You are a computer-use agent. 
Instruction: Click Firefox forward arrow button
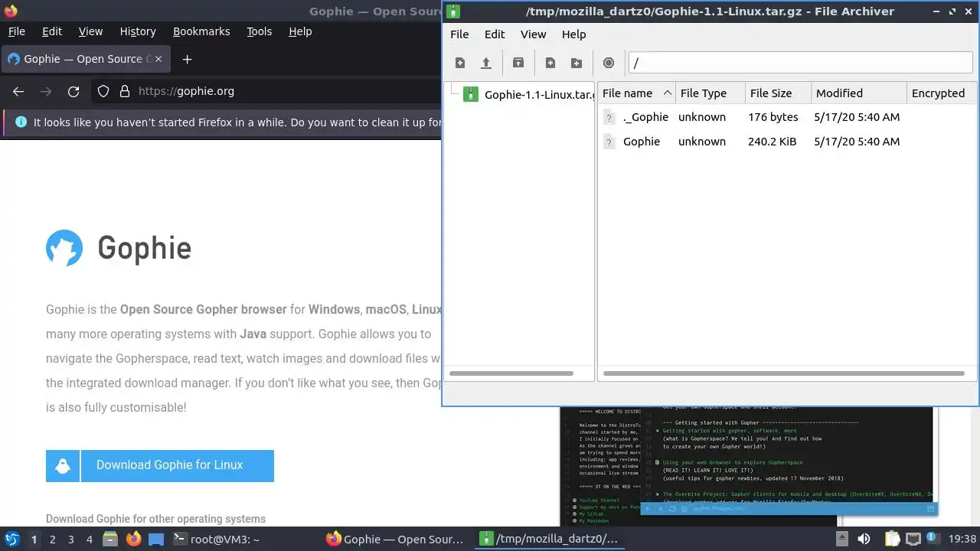pyautogui.click(x=46, y=91)
